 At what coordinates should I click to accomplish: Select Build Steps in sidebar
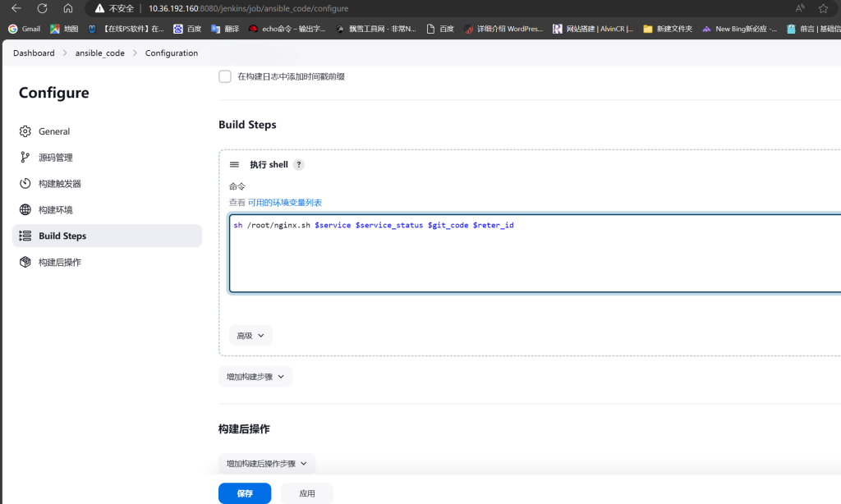[x=107, y=236]
